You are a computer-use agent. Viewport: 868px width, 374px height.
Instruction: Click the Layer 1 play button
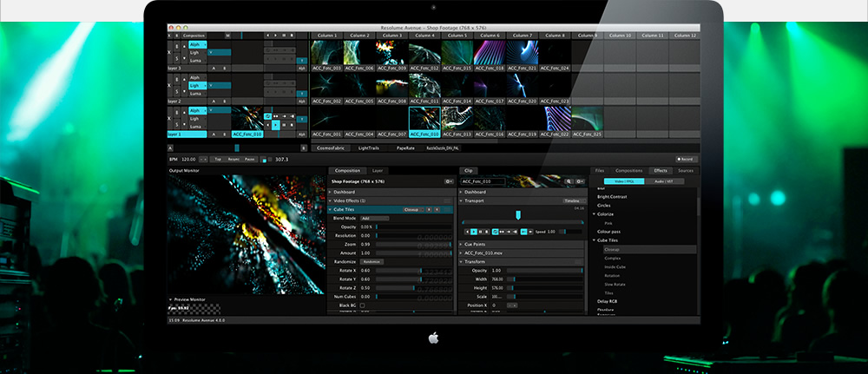[275, 124]
